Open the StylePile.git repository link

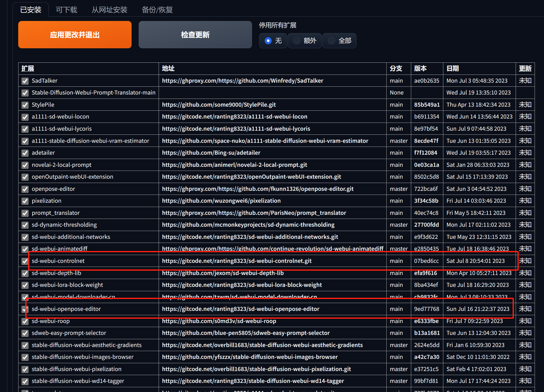pos(219,105)
